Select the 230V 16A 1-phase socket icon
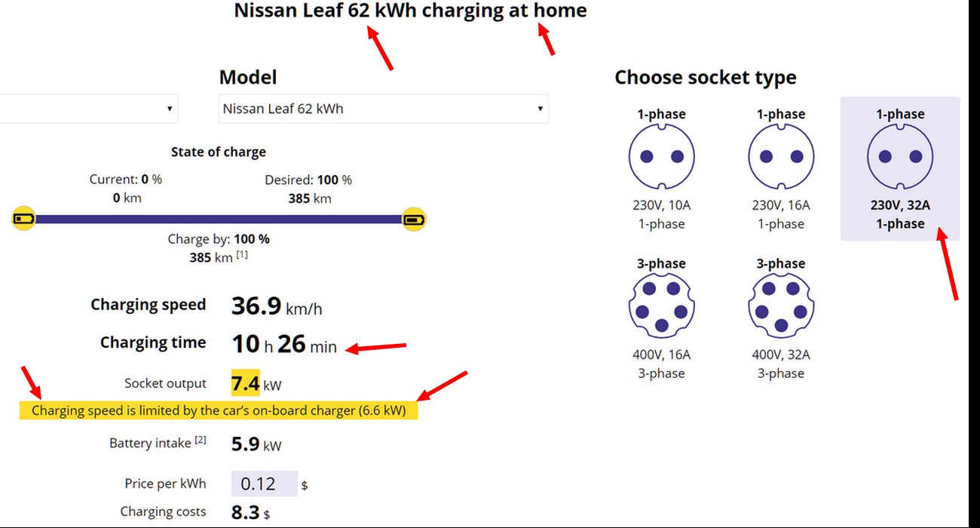The height and width of the screenshot is (528, 980). pyautogui.click(x=781, y=157)
